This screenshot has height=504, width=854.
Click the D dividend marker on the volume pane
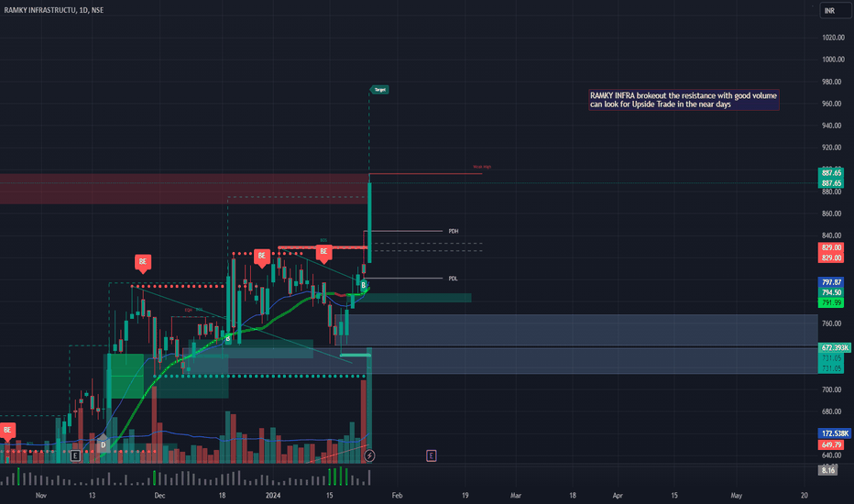(103, 444)
